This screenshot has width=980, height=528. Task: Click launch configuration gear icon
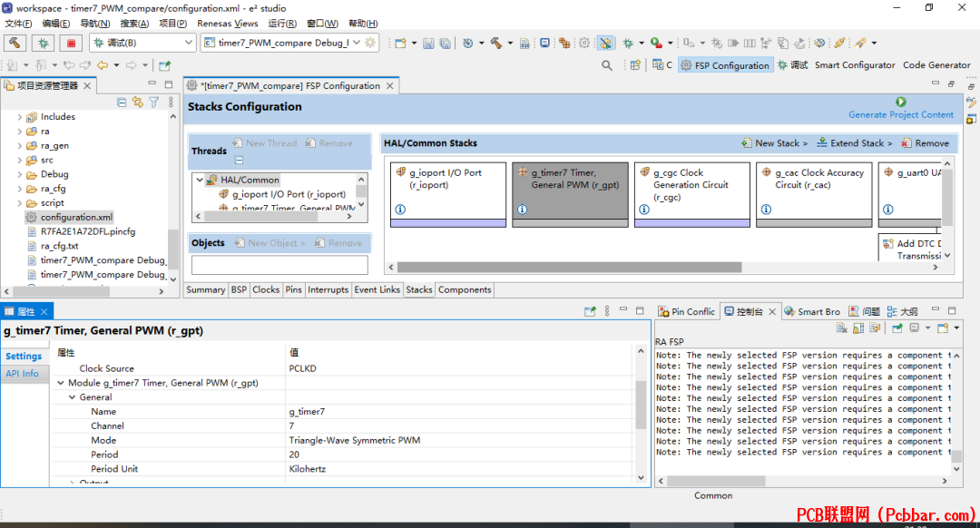pos(370,43)
